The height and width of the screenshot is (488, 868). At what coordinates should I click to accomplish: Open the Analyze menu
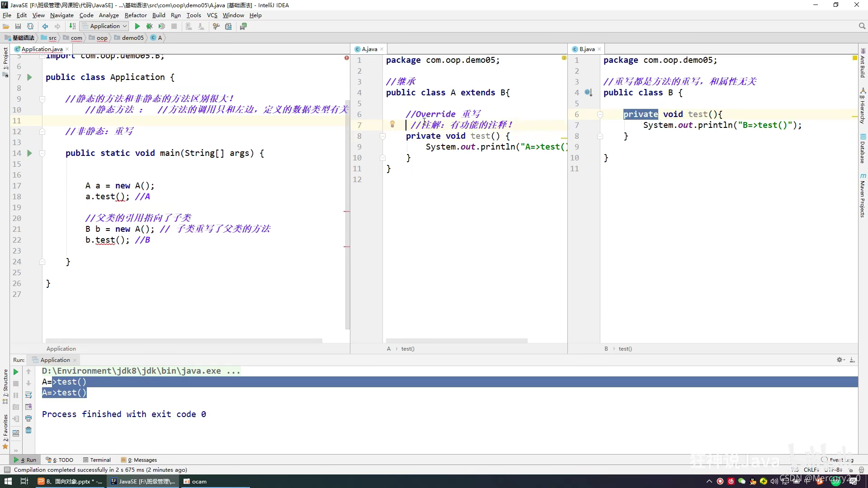click(x=108, y=15)
